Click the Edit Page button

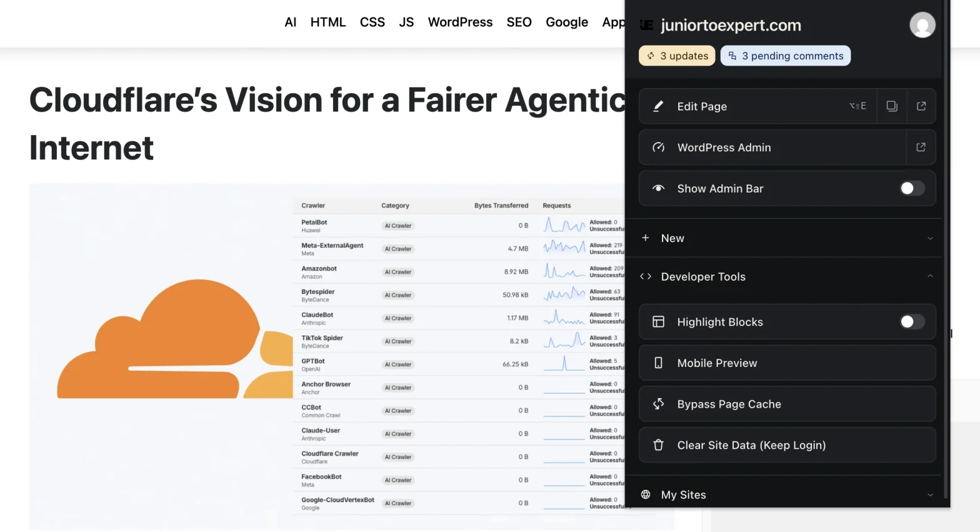pos(757,106)
